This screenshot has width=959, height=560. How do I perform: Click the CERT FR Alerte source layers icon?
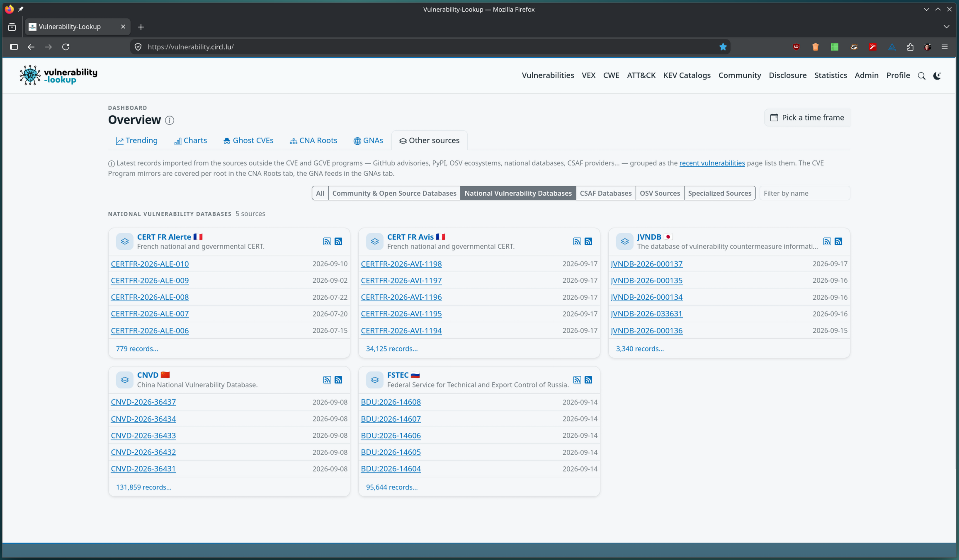click(124, 242)
